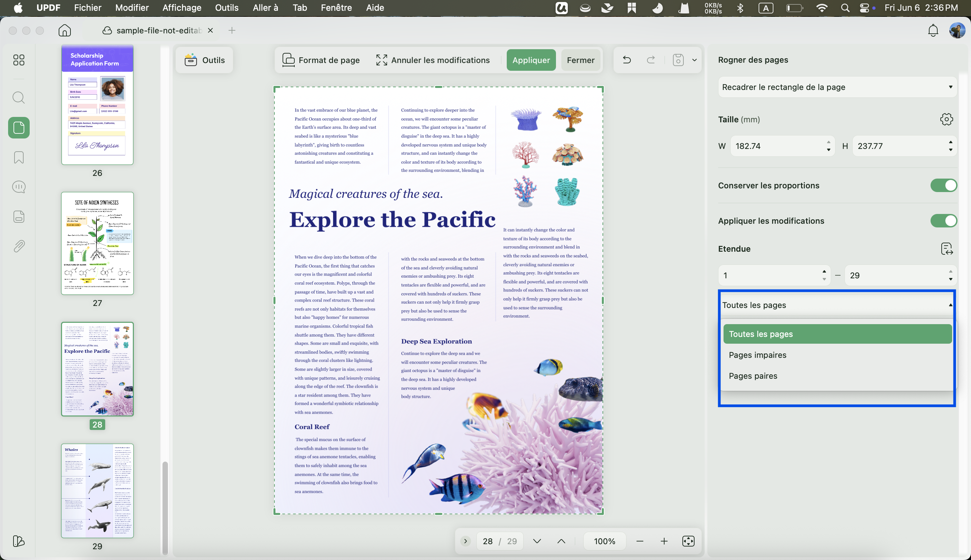
Task: Redo the last crop change
Action: (x=651, y=60)
